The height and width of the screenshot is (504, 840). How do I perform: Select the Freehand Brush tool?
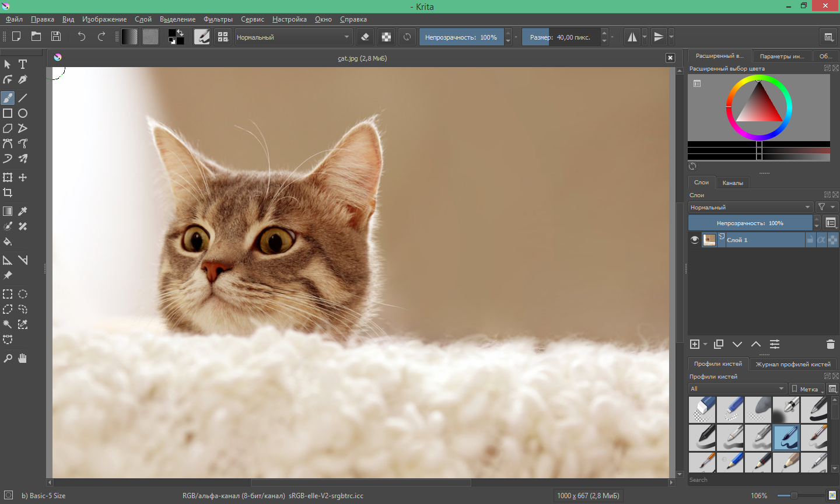pos(8,97)
